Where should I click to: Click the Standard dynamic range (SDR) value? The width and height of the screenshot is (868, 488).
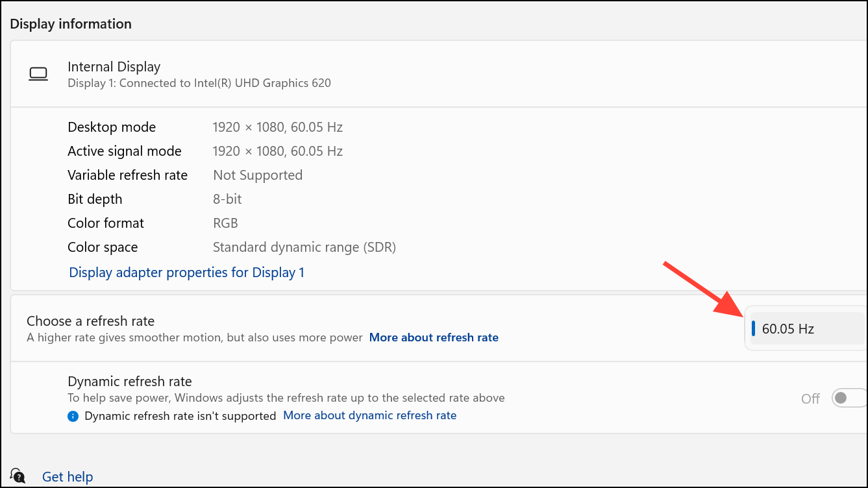(x=304, y=247)
